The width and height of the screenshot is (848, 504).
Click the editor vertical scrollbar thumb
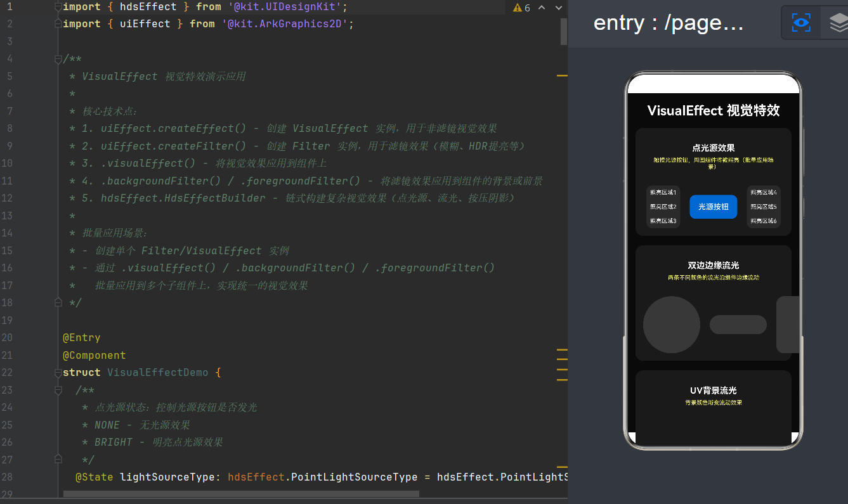(x=564, y=32)
